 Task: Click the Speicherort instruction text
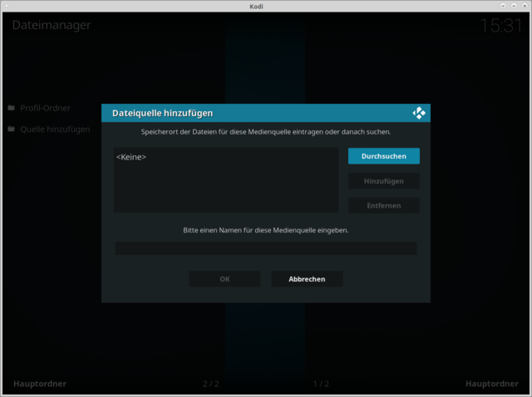click(x=266, y=132)
